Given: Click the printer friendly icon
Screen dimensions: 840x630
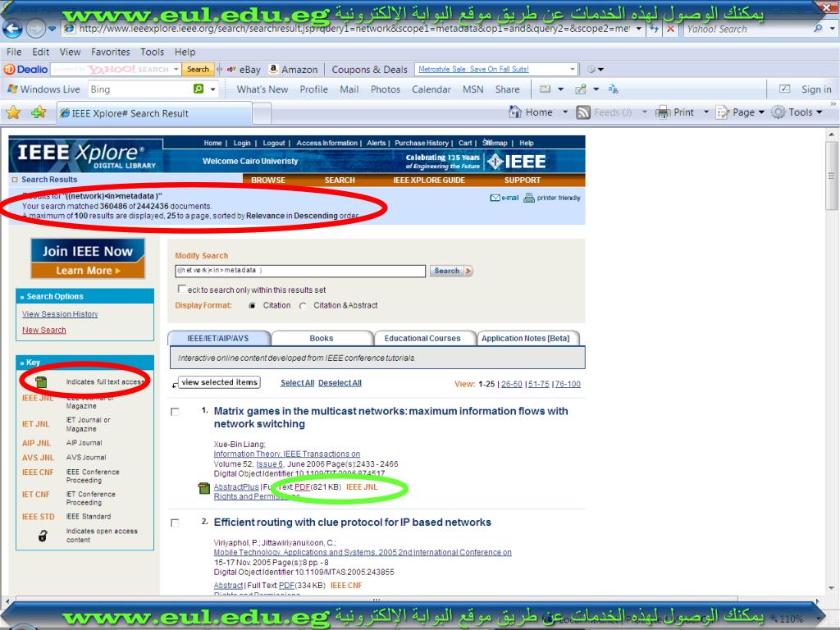Looking at the screenshot, I should click(x=529, y=198).
